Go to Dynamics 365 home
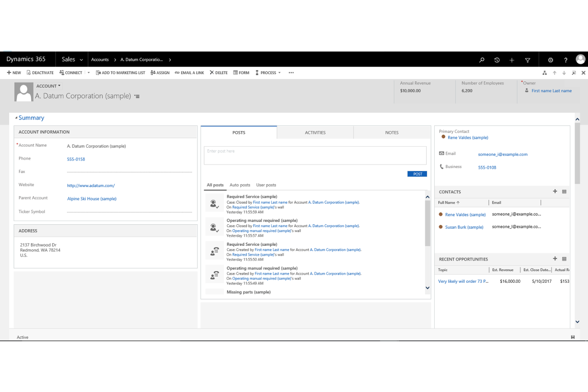 [x=26, y=59]
